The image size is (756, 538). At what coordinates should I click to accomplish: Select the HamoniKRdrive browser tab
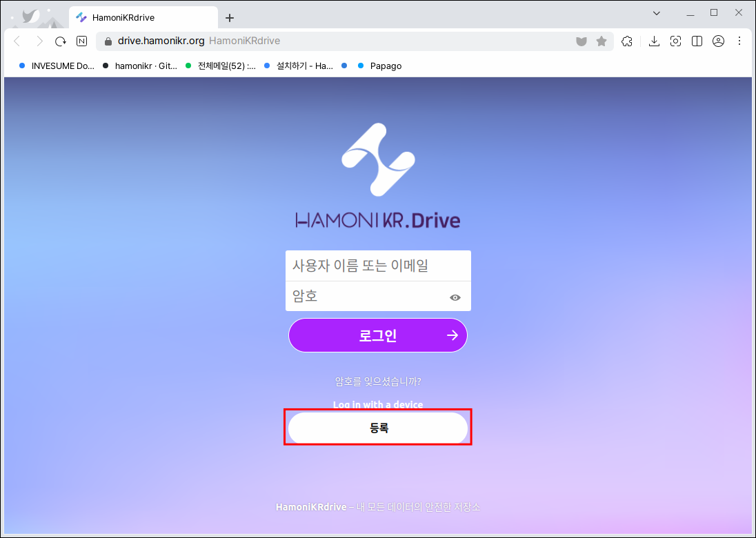pos(138,18)
